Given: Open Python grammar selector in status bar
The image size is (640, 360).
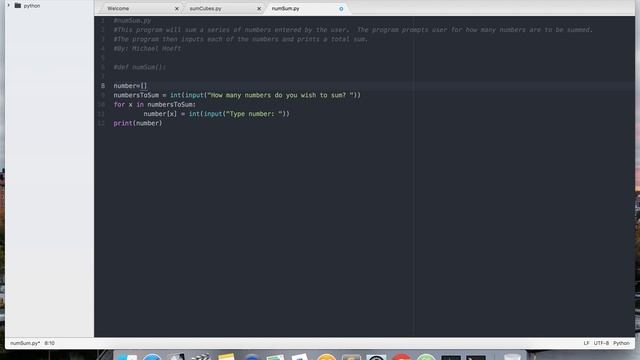Looking at the screenshot, I should [x=621, y=343].
